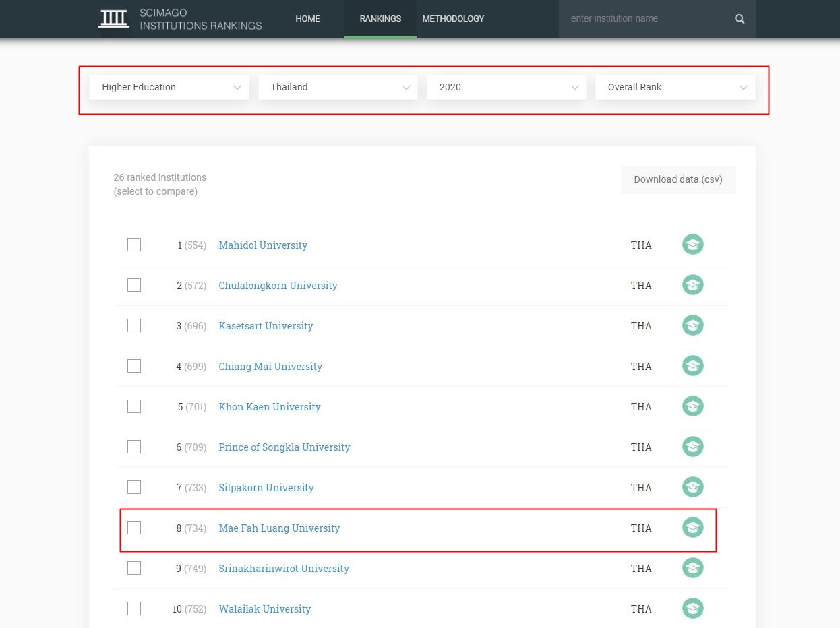Click the Scimago Institutions Rankings logo
The image size is (840, 628).
tap(180, 19)
